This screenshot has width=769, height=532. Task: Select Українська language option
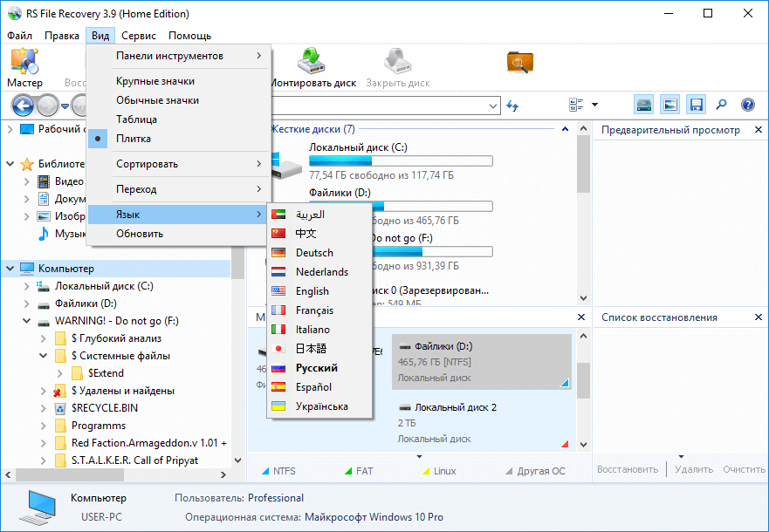[319, 406]
